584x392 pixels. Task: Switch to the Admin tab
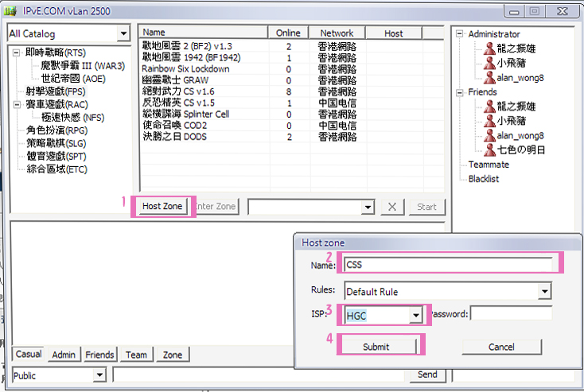(x=64, y=355)
